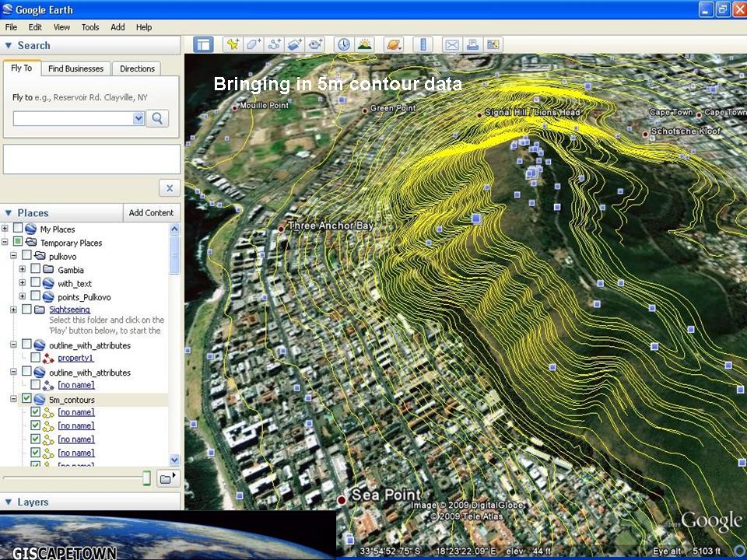Open the Edit menu

click(x=35, y=27)
